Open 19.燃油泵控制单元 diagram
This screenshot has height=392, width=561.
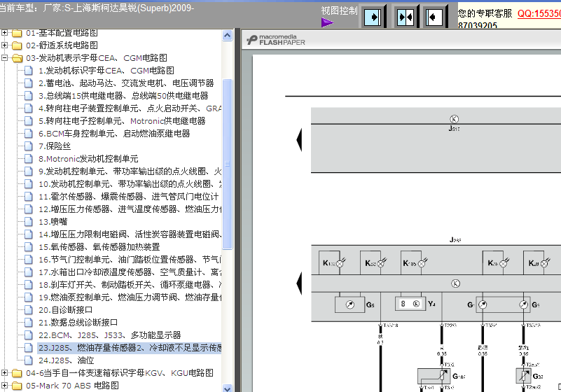[x=130, y=297]
